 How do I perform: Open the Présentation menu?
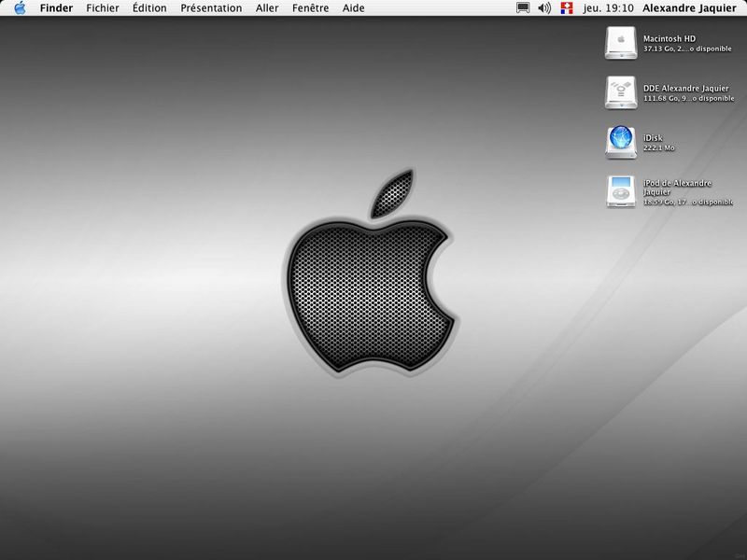[211, 8]
